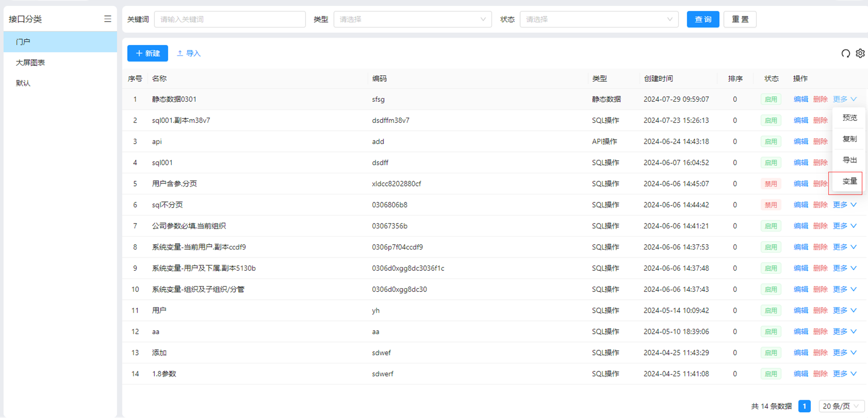Click the 关键词 keyword input field
868x418 pixels.
click(x=230, y=20)
